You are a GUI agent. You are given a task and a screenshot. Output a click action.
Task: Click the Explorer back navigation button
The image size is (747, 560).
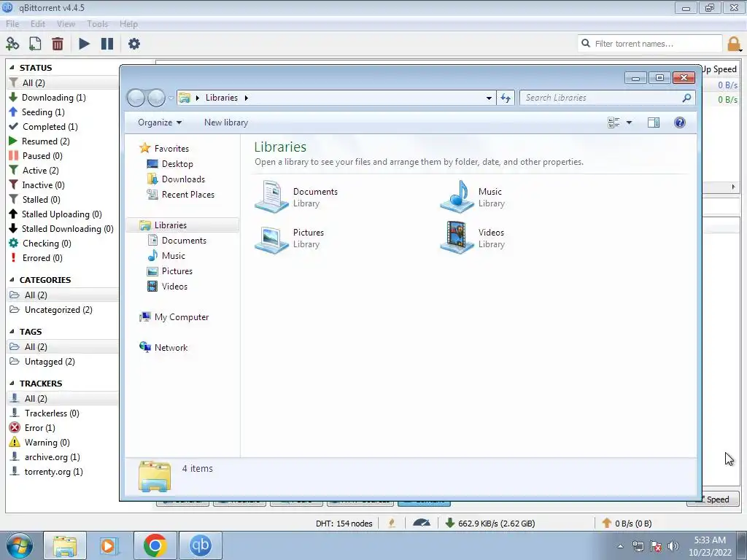click(x=136, y=98)
